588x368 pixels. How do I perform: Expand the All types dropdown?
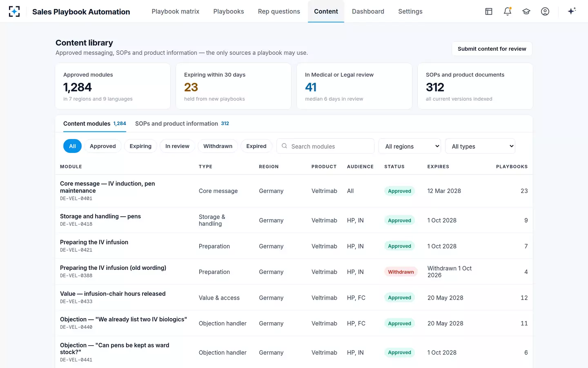[x=480, y=146]
